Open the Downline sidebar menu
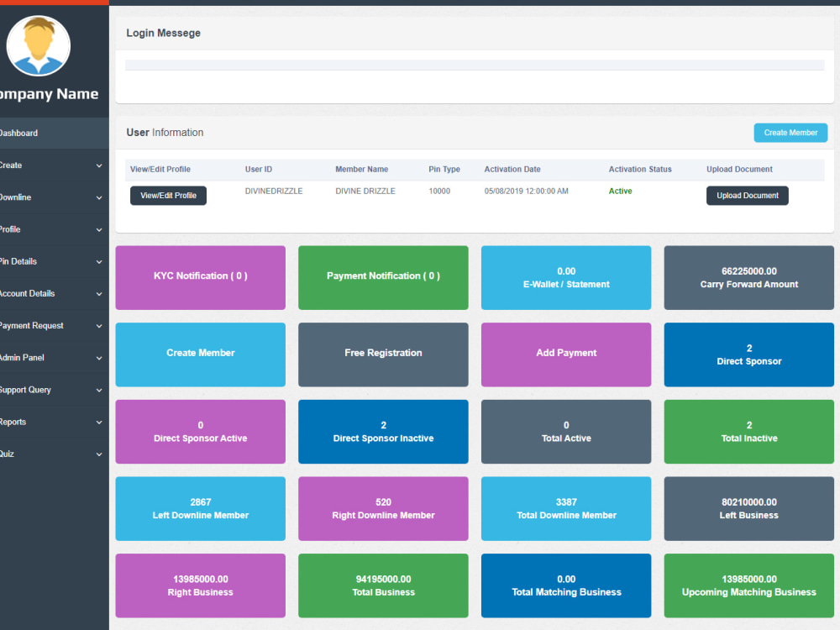This screenshot has width=840, height=630. point(54,197)
